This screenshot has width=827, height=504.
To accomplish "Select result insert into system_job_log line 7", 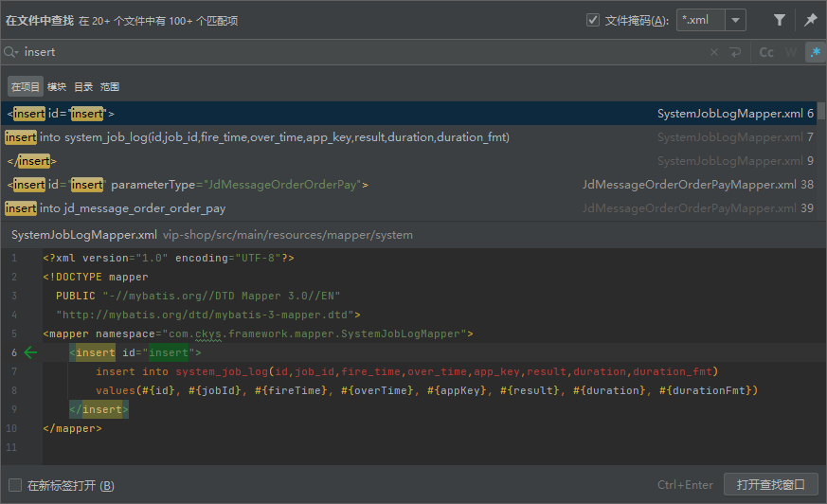I will pos(408,137).
